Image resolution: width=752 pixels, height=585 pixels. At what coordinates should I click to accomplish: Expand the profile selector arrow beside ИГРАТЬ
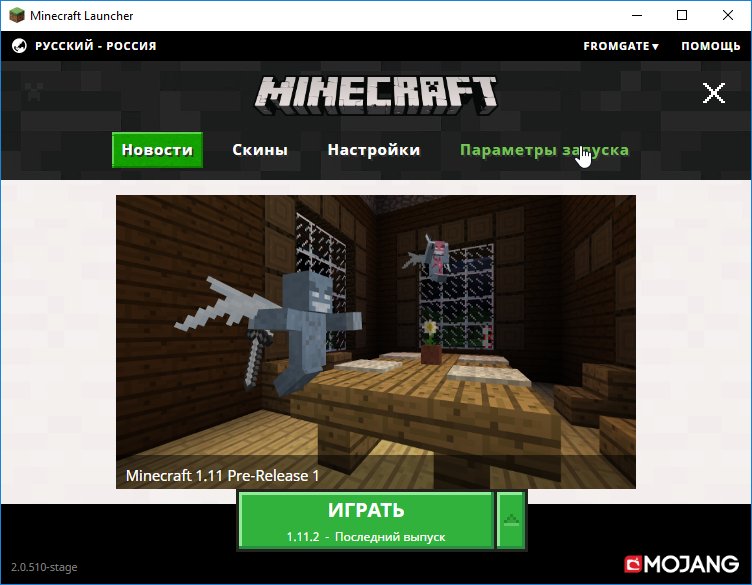[511, 520]
